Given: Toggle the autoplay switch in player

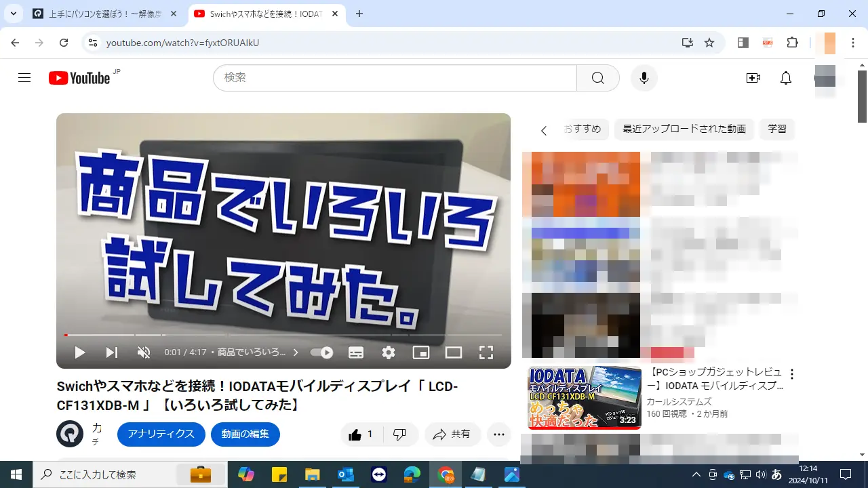Looking at the screenshot, I should [x=321, y=352].
